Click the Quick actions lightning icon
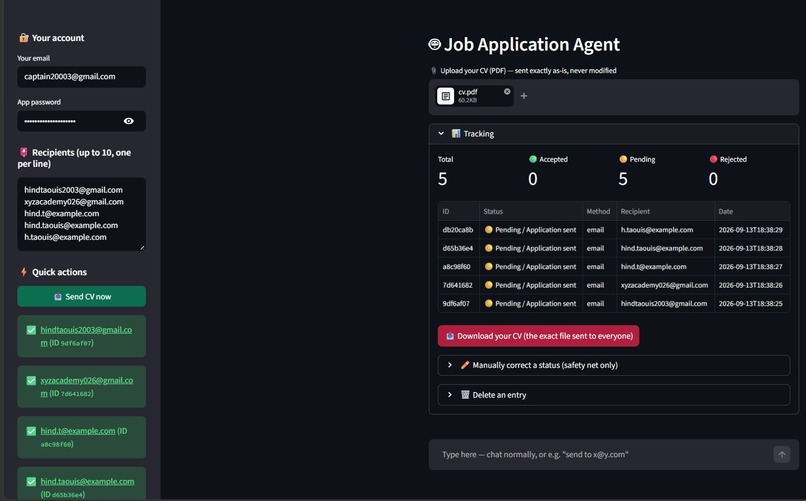Screen dimensions: 806x501 point(24,272)
